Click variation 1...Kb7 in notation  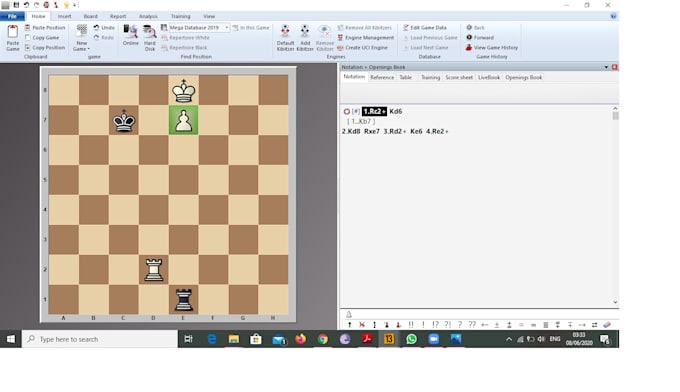[361, 121]
